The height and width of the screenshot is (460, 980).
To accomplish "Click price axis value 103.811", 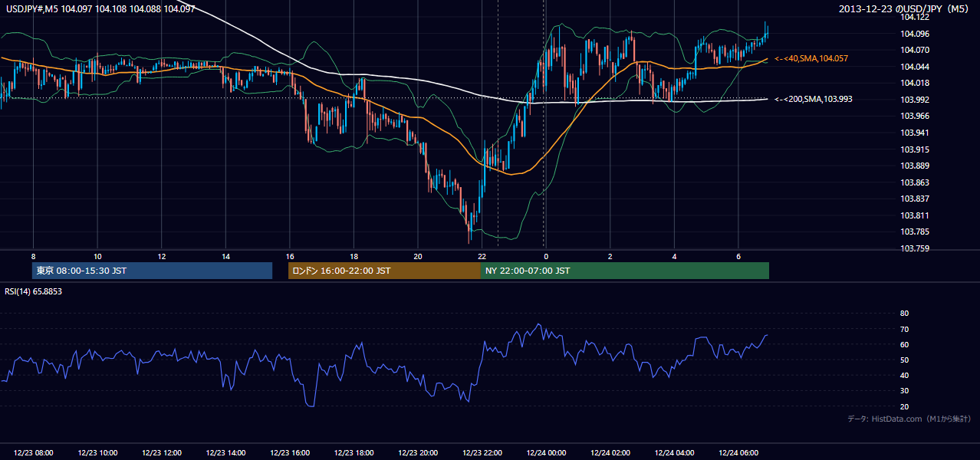I will (915, 215).
